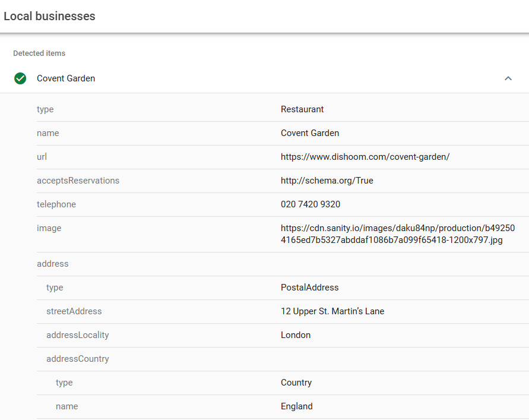
Task: Select telephone number 020 7420 9320
Action: pyautogui.click(x=311, y=204)
